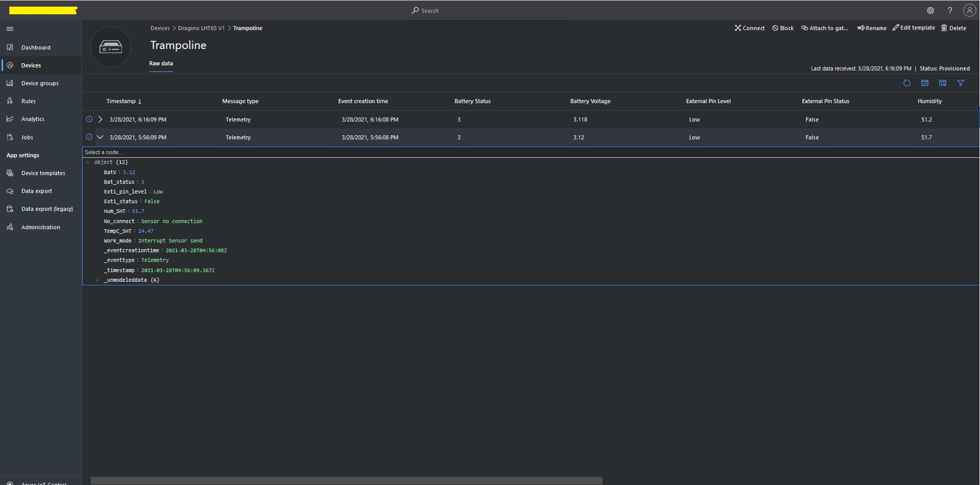Open the help question mark icon
This screenshot has height=485, width=980.
tap(950, 11)
